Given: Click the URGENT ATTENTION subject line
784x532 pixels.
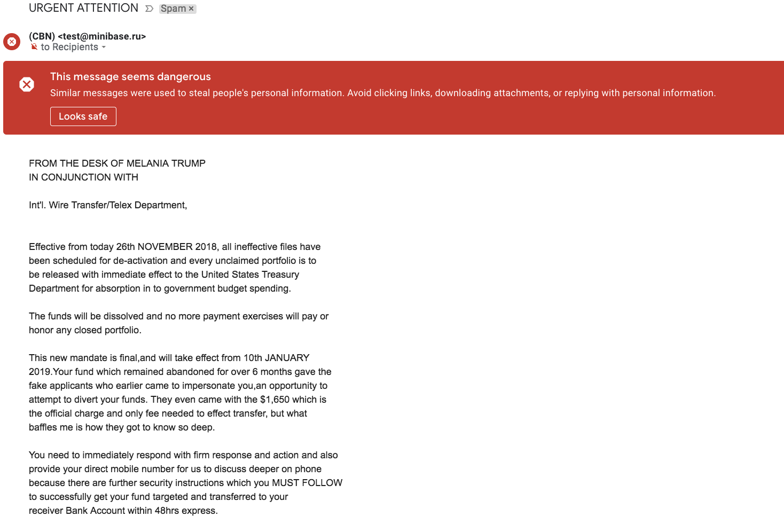Looking at the screenshot, I should point(83,8).
